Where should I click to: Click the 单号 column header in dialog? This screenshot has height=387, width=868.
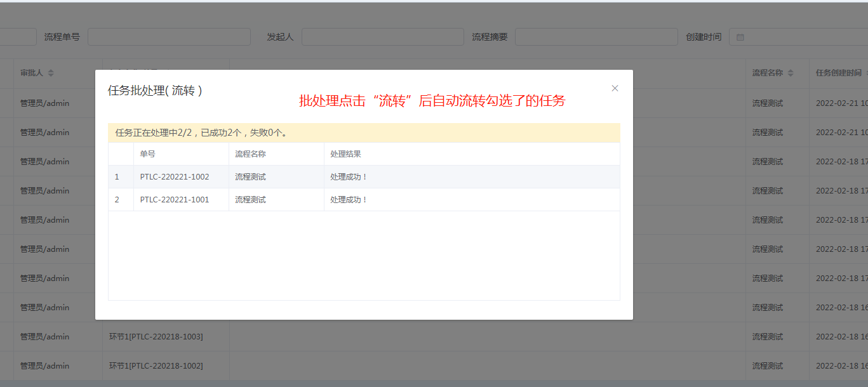tap(148, 154)
